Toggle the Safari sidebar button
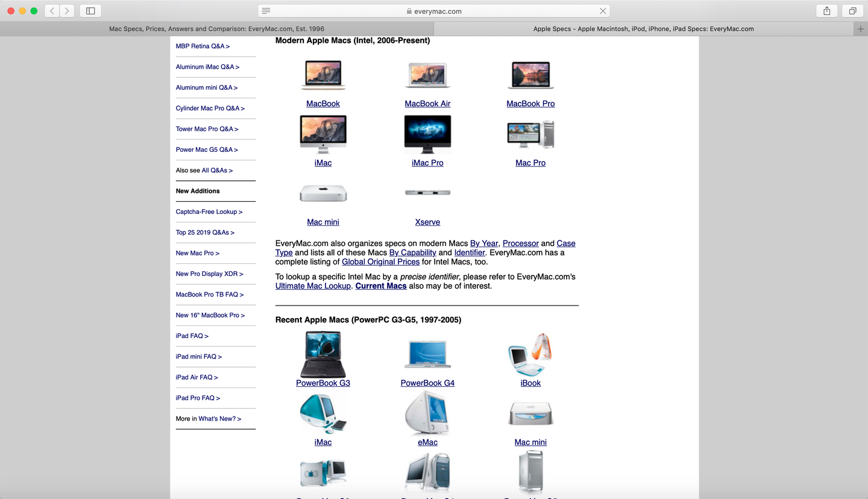The height and width of the screenshot is (499, 868). (90, 11)
